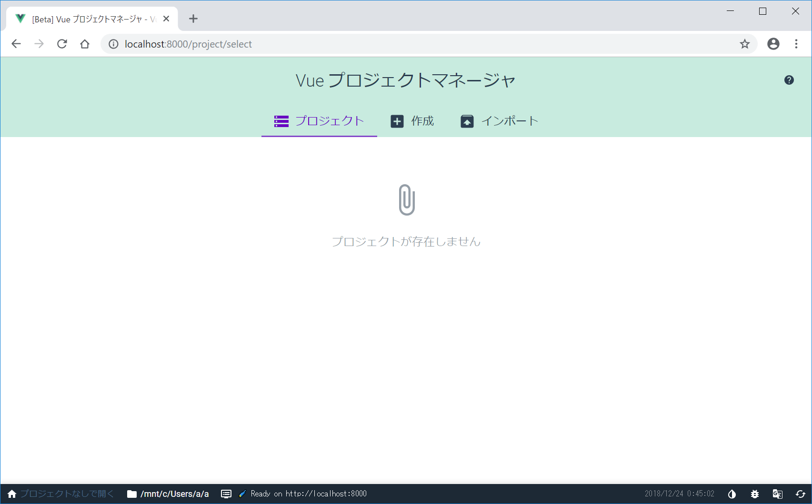Open the log console icon

(x=226, y=494)
